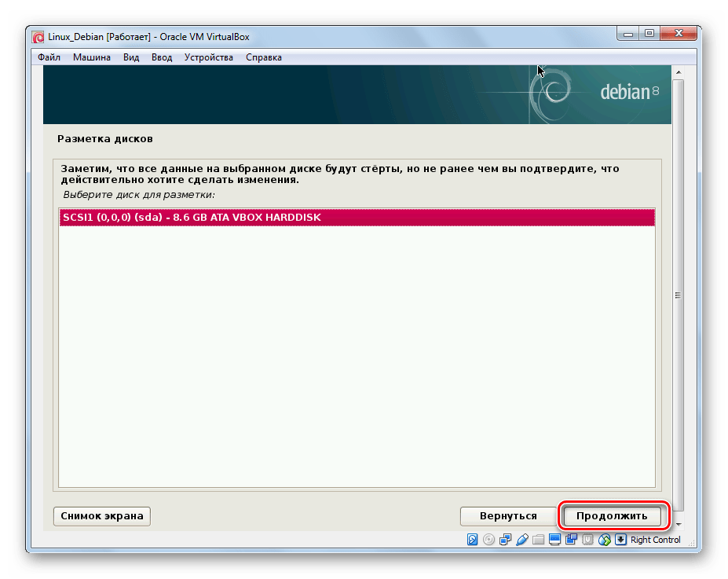Select the SCSI1 sda VBOX HARDDISK entry
This screenshot has height=579, width=728.
pos(357,218)
